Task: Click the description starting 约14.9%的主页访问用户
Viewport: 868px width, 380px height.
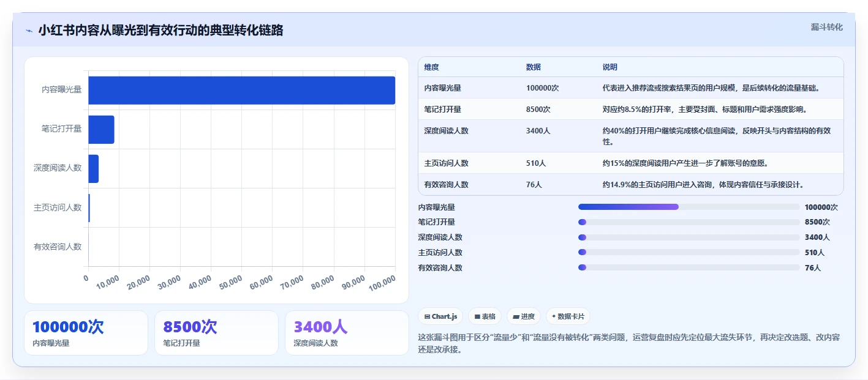Action: click(x=703, y=185)
